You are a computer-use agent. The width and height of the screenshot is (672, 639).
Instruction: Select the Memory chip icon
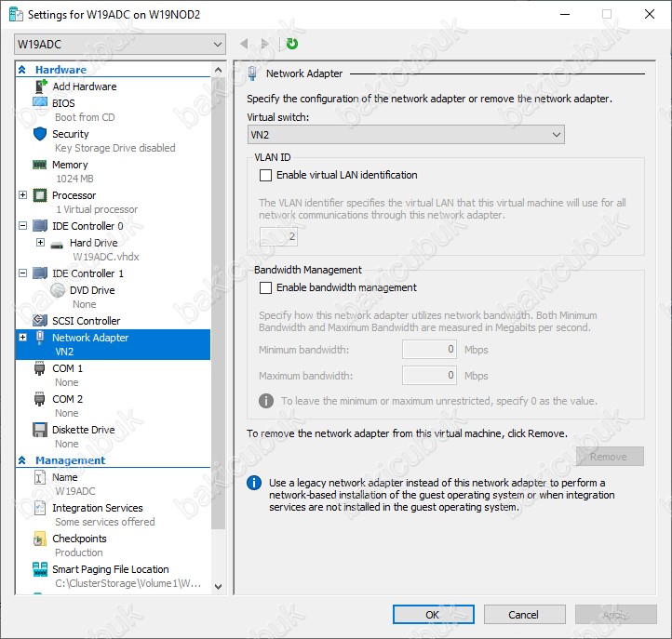coord(39,165)
